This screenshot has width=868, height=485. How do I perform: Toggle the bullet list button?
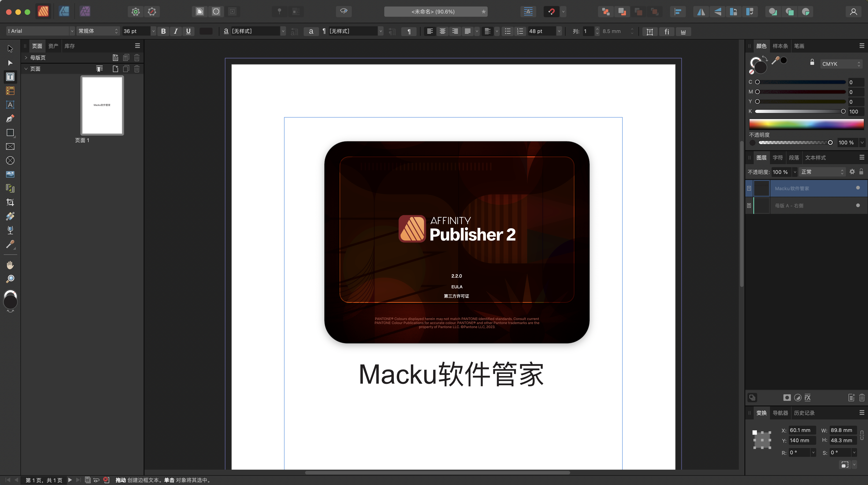click(508, 31)
